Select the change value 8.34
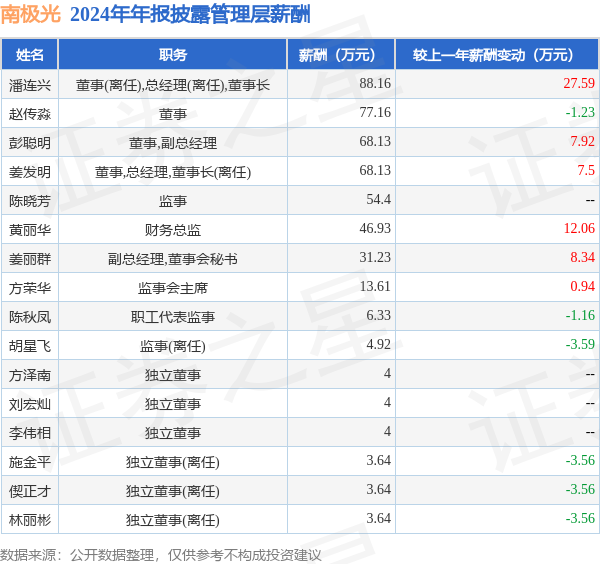 pyautogui.click(x=582, y=258)
